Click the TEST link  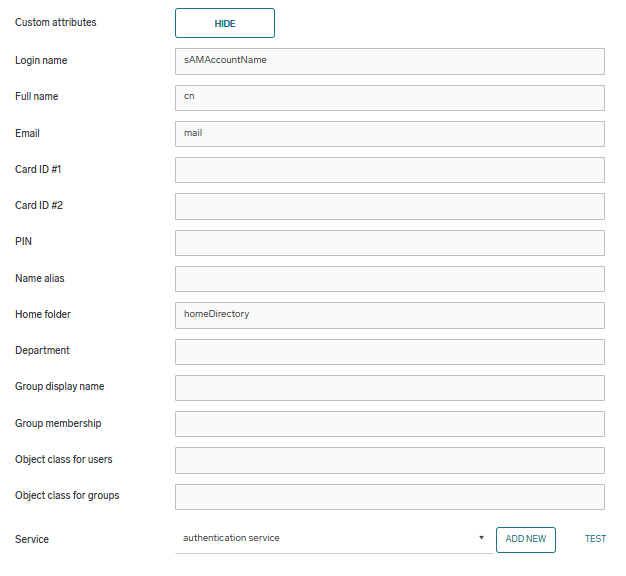(x=595, y=539)
